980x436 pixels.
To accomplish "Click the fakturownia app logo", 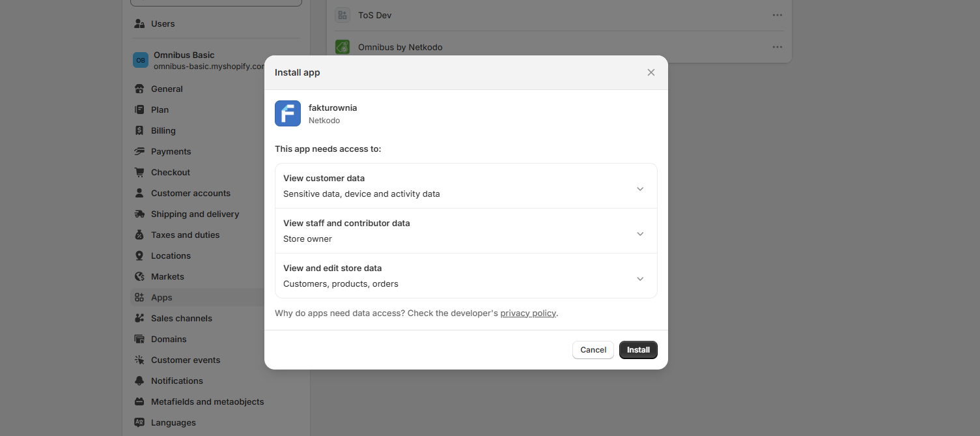I will [x=288, y=113].
